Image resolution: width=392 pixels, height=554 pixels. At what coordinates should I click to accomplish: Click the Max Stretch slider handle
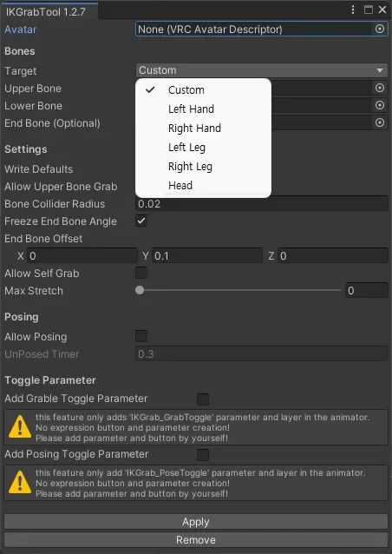coord(140,290)
